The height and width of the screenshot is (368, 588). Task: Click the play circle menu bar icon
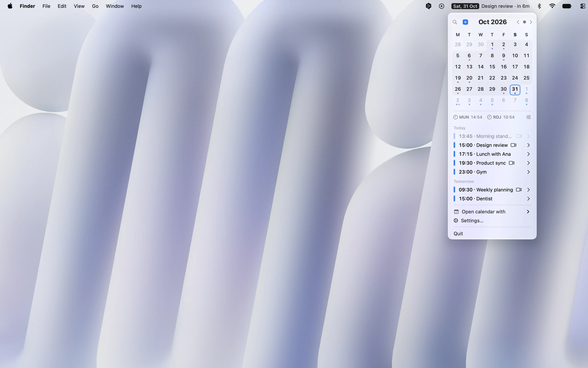pos(441,6)
